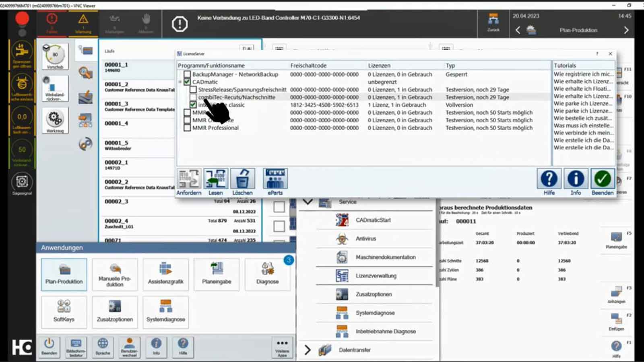Viewport: 644px width, 362px height.
Task: Open Diagnose with the notification badge
Action: point(267,274)
